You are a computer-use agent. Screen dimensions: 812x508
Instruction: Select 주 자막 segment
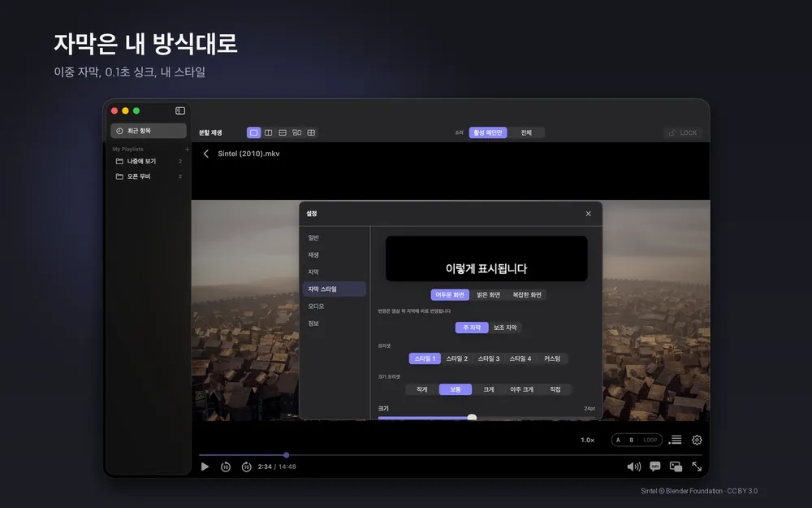[472, 328]
